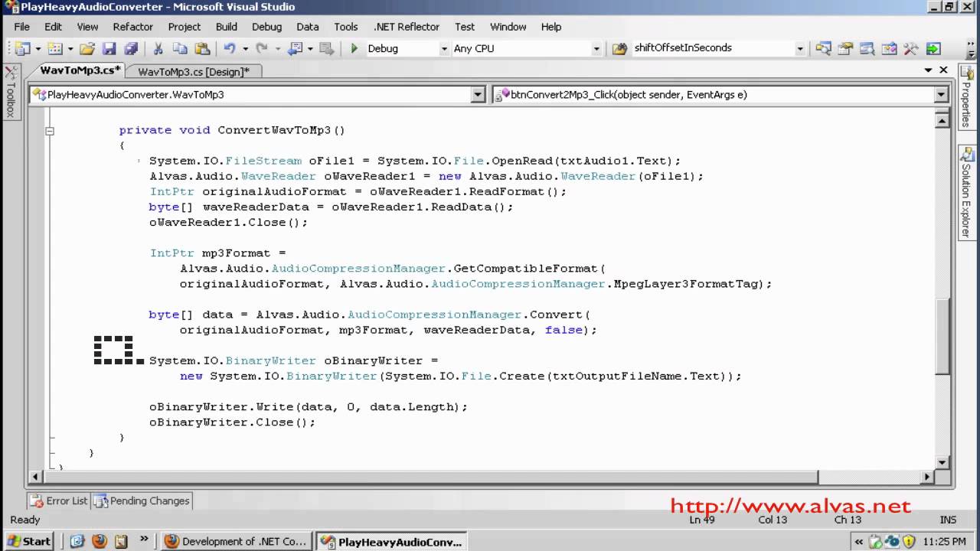Open the Tools menu
980x551 pixels.
pos(346,27)
